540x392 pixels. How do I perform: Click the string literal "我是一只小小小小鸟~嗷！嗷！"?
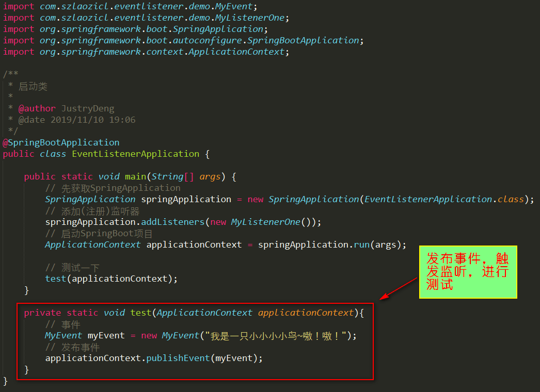click(276, 336)
